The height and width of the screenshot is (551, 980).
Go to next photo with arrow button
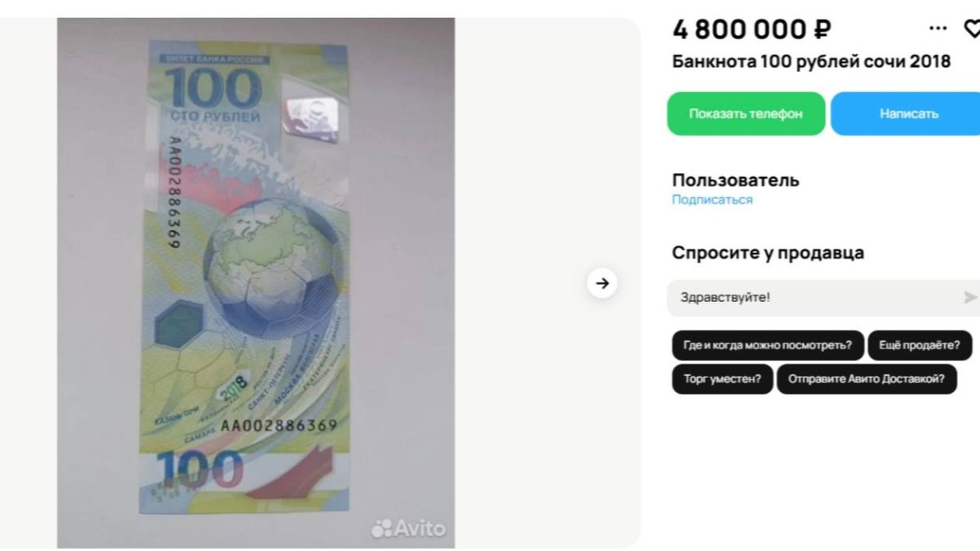(602, 283)
